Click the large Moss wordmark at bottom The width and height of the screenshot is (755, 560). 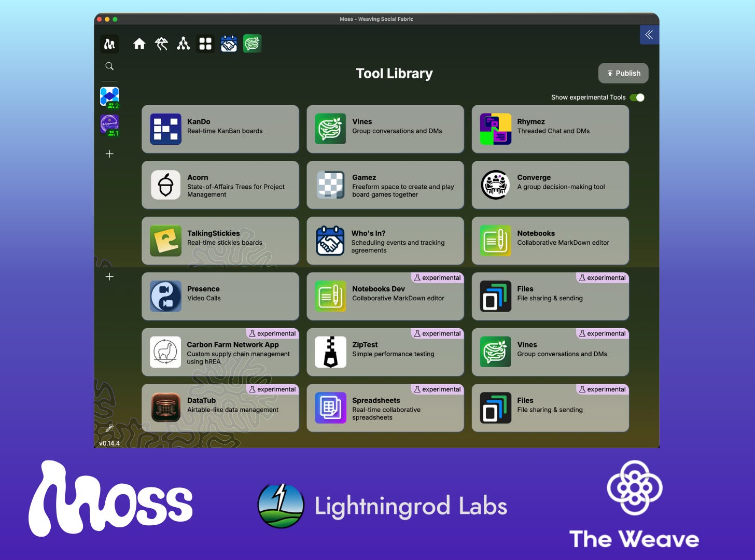pyautogui.click(x=110, y=499)
